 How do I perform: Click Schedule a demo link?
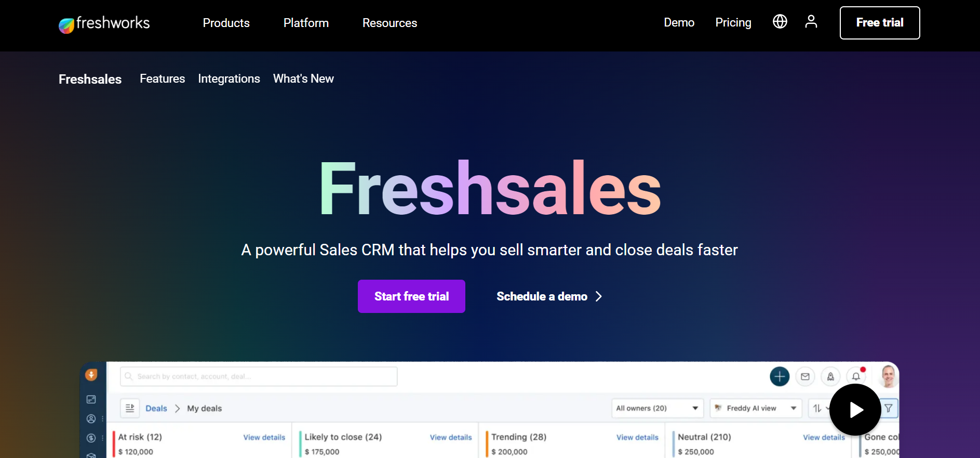coord(549,296)
